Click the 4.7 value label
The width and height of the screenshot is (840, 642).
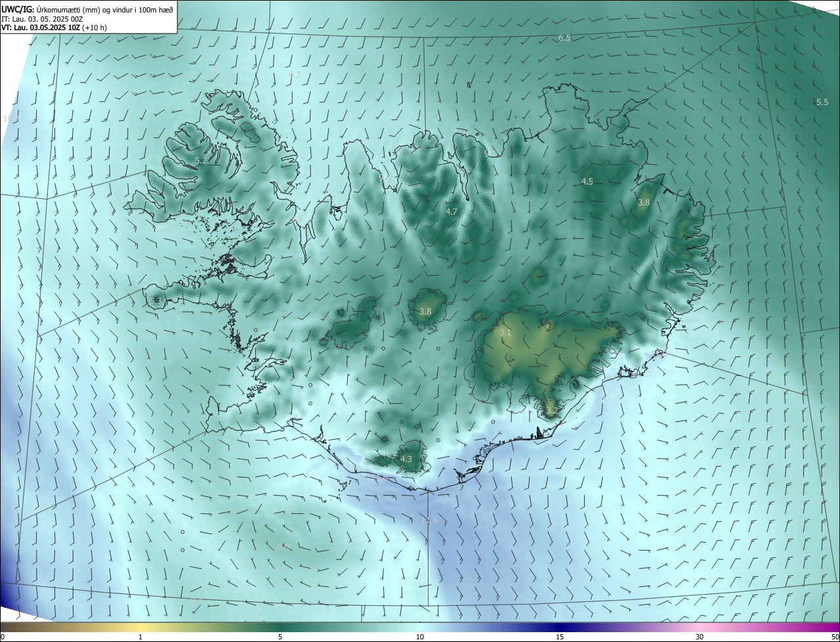pyautogui.click(x=451, y=212)
